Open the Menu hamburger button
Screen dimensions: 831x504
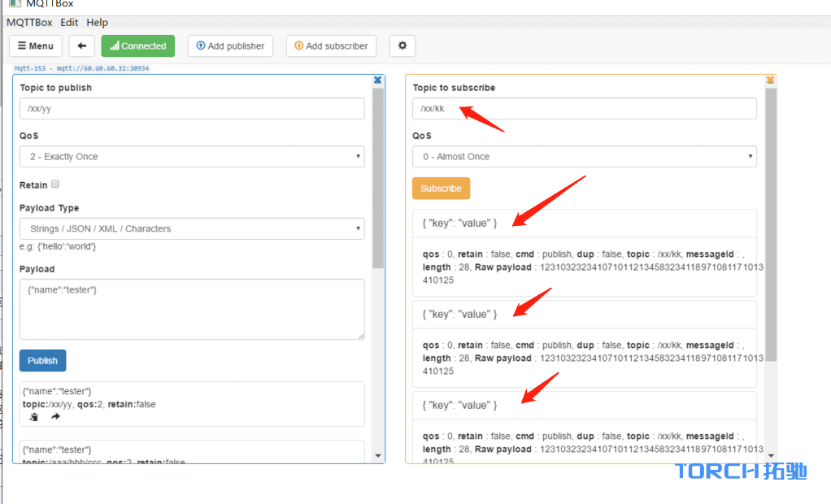click(36, 46)
